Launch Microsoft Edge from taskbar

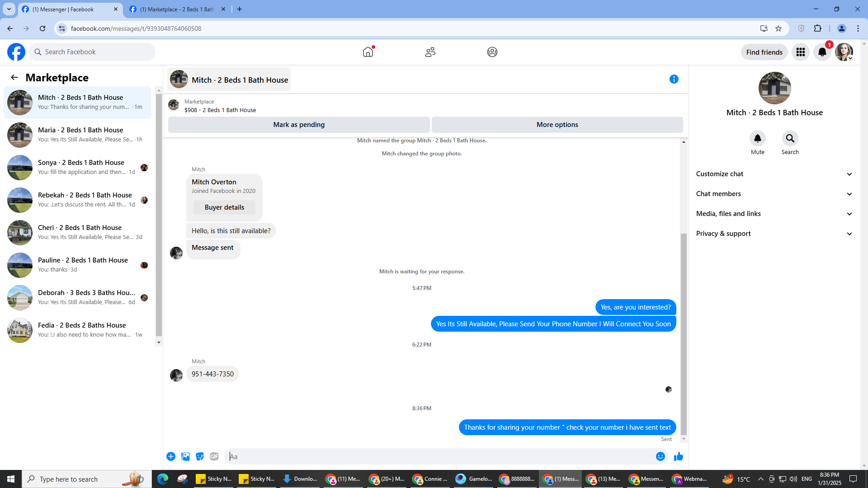coord(162,479)
